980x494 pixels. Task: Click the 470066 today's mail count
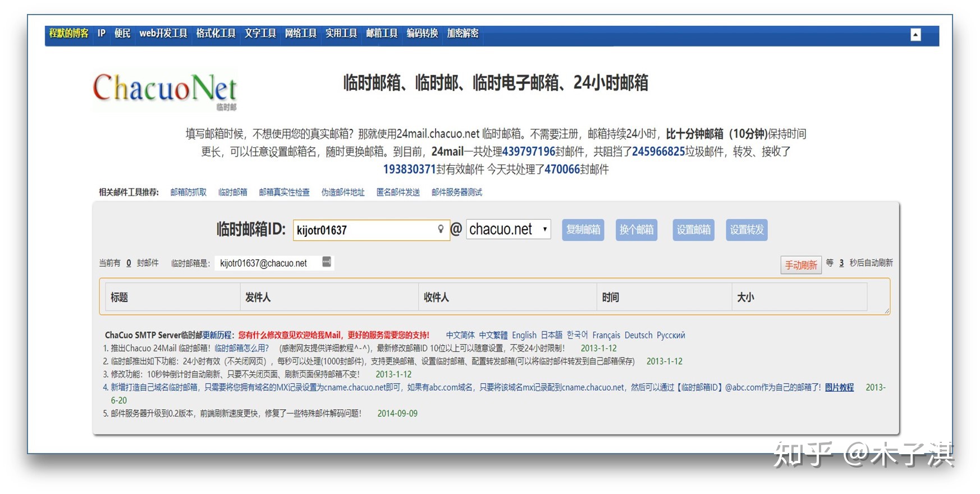(562, 170)
